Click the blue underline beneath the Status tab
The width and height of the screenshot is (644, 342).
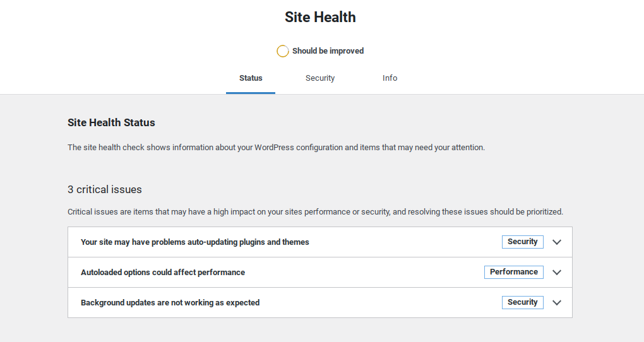tap(251, 93)
